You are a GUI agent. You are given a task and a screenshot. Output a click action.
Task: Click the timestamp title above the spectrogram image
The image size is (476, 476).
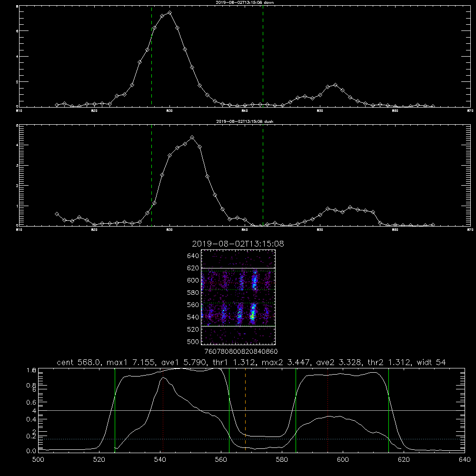click(x=238, y=244)
